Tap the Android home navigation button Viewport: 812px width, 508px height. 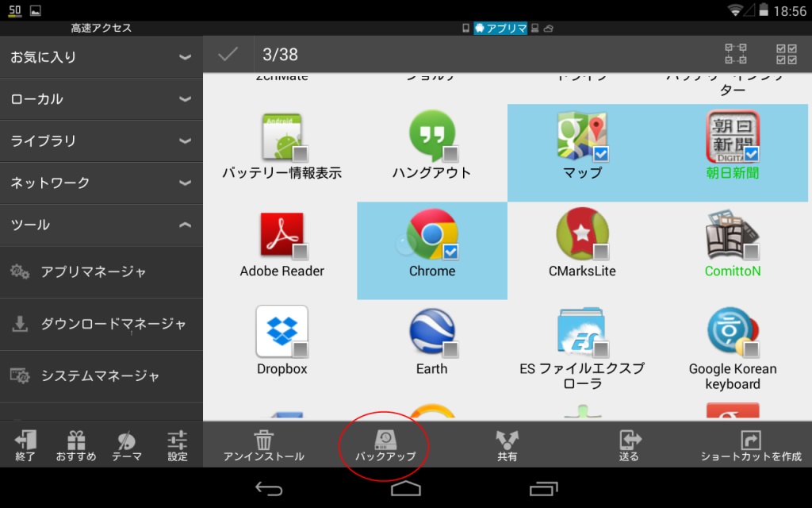click(406, 488)
